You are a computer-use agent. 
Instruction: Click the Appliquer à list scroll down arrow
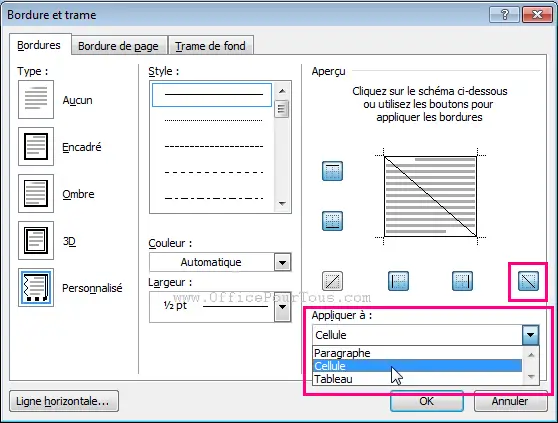tap(531, 377)
